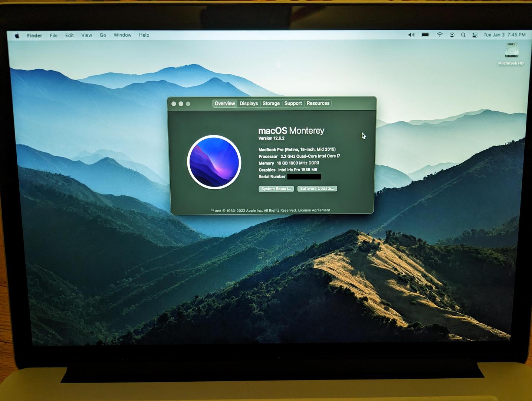Viewport: 532px width, 401px height.
Task: Click the date and time in menu bar
Action: (x=505, y=35)
